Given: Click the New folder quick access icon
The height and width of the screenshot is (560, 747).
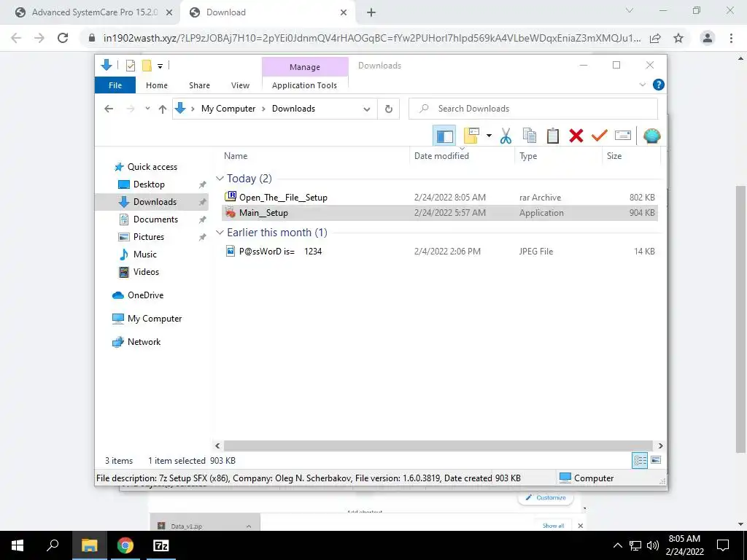Looking at the screenshot, I should coord(147,66).
